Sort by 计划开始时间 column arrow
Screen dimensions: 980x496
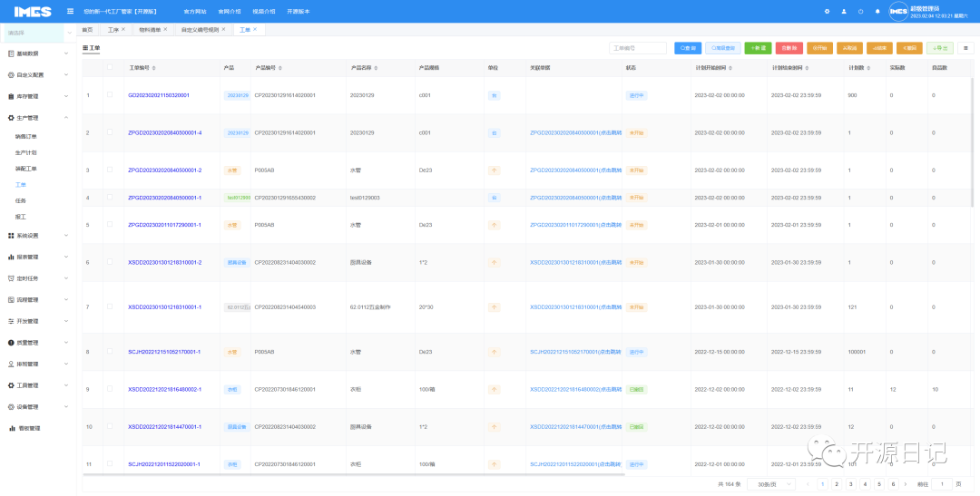730,67
